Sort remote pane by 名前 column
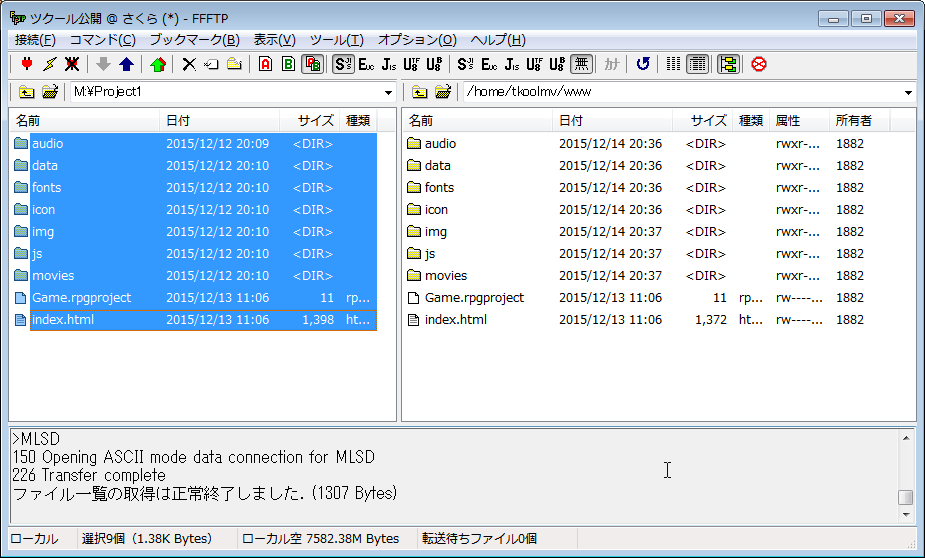 [477, 120]
